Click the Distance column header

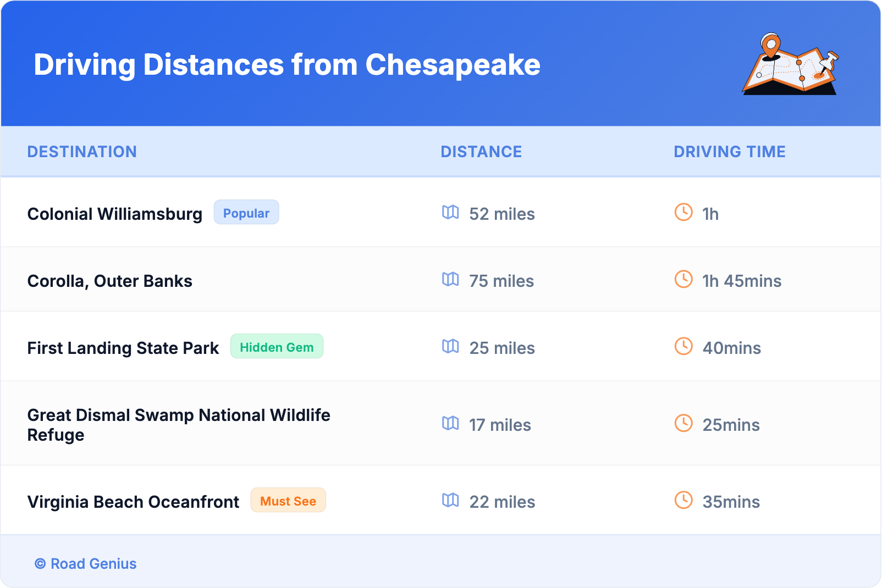point(481,152)
